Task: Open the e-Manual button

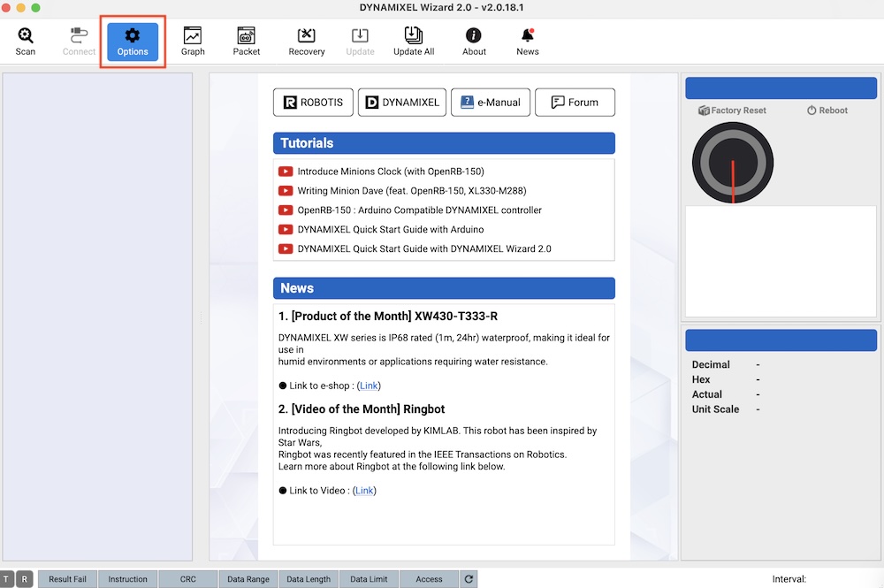Action: click(x=491, y=103)
